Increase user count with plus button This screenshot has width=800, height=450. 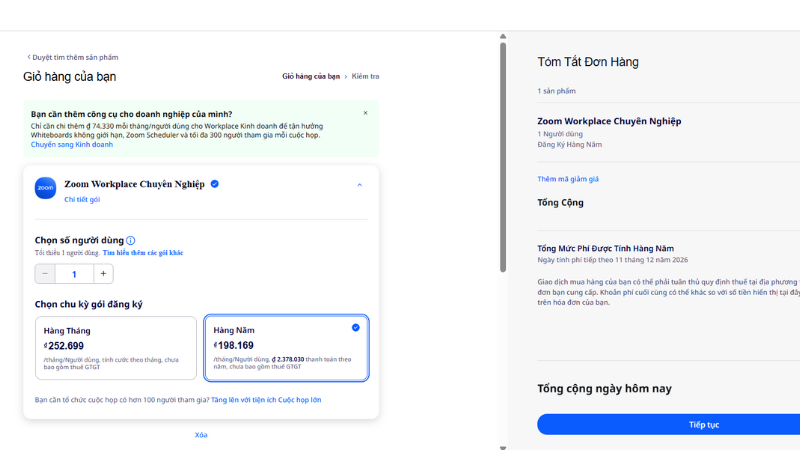[103, 274]
